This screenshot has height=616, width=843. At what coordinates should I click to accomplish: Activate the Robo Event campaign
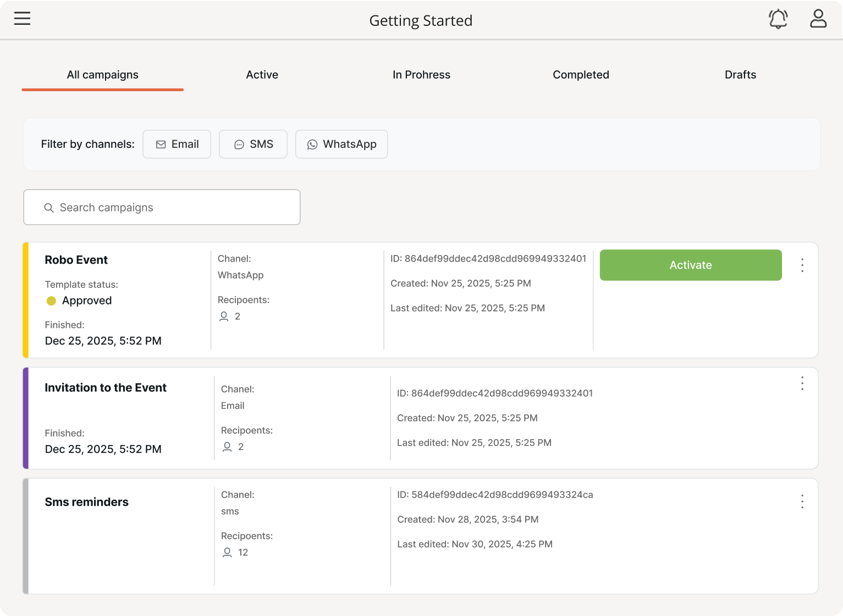click(x=690, y=265)
